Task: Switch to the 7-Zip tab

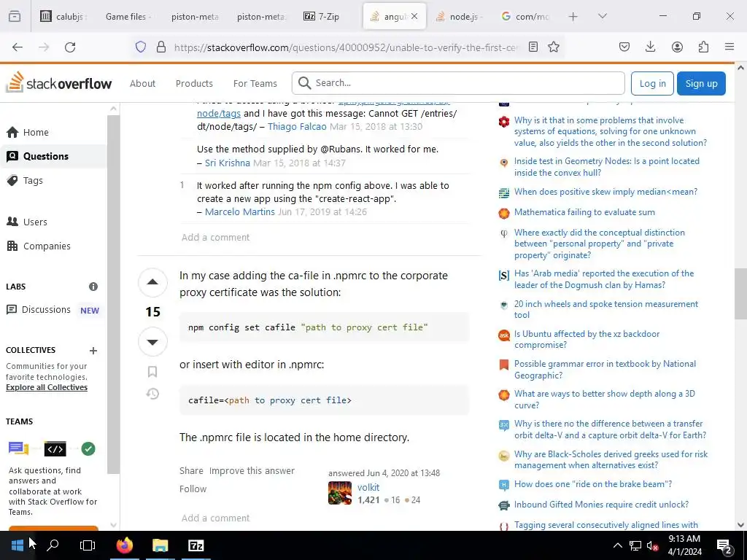Action: pos(329,16)
